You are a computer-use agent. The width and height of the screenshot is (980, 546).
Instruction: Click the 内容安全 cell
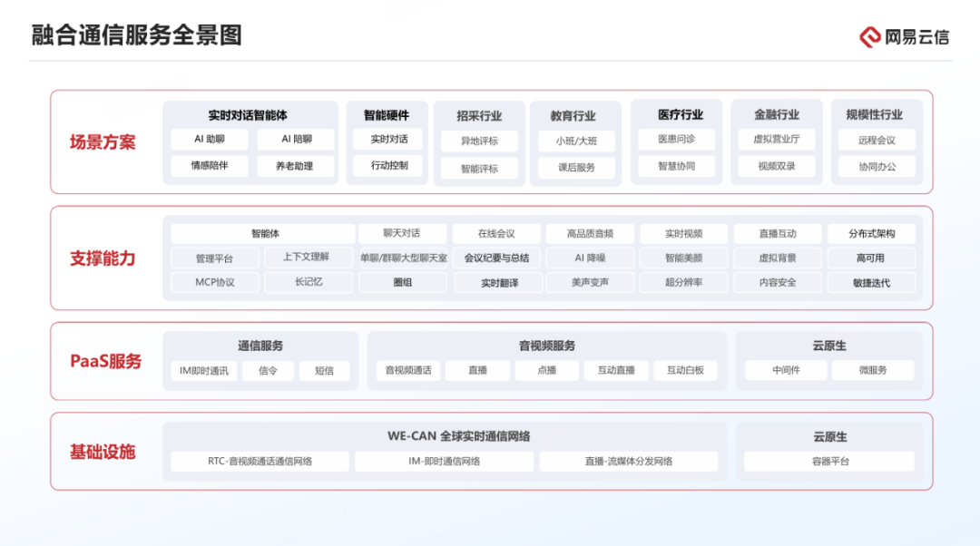click(x=778, y=282)
